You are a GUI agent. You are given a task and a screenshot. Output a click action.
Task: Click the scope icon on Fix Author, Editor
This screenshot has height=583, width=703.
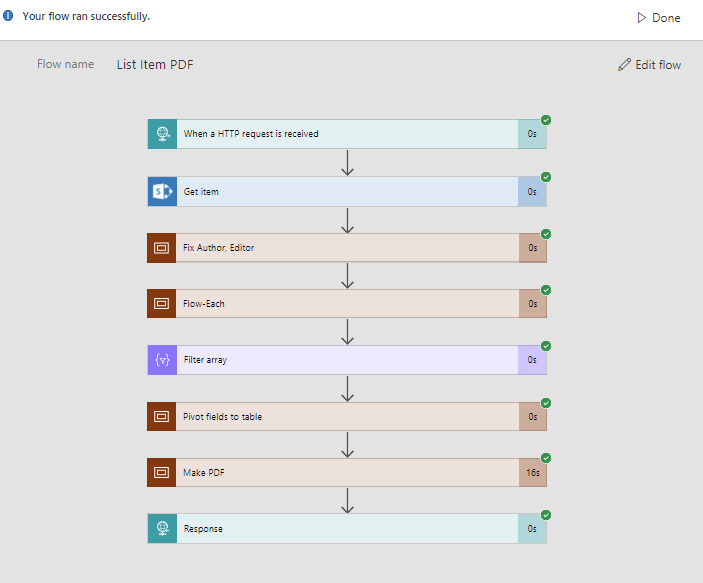coord(162,248)
